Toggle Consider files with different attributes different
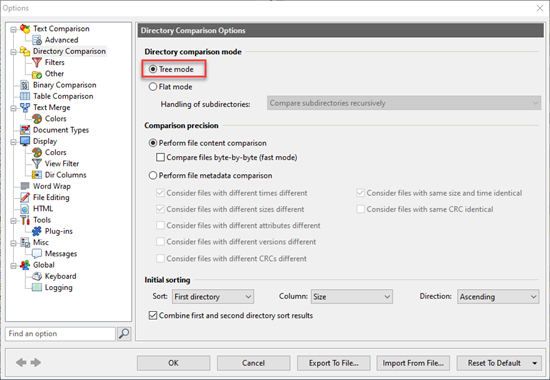 (x=160, y=225)
